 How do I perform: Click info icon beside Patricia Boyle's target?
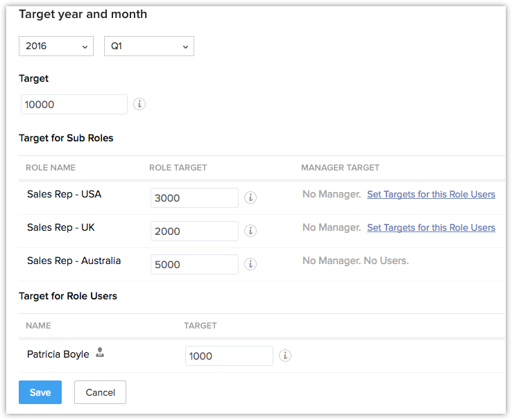click(x=285, y=356)
